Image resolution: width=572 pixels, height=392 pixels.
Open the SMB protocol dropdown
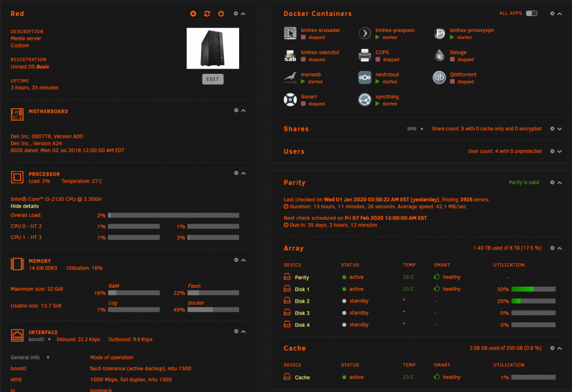[415, 129]
